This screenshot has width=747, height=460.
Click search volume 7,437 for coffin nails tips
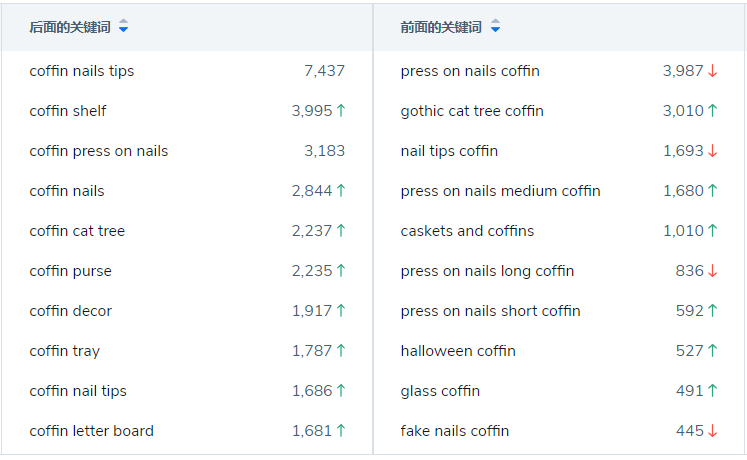pos(324,71)
